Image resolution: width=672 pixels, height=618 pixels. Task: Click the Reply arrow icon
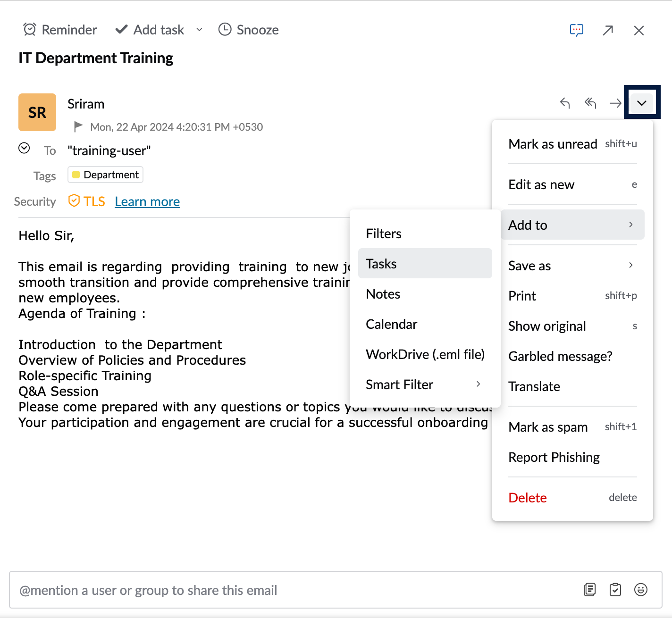pyautogui.click(x=565, y=103)
